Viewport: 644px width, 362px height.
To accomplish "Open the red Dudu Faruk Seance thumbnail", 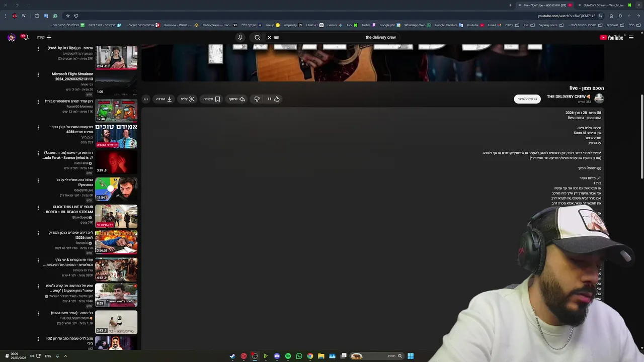I will click(x=116, y=163).
